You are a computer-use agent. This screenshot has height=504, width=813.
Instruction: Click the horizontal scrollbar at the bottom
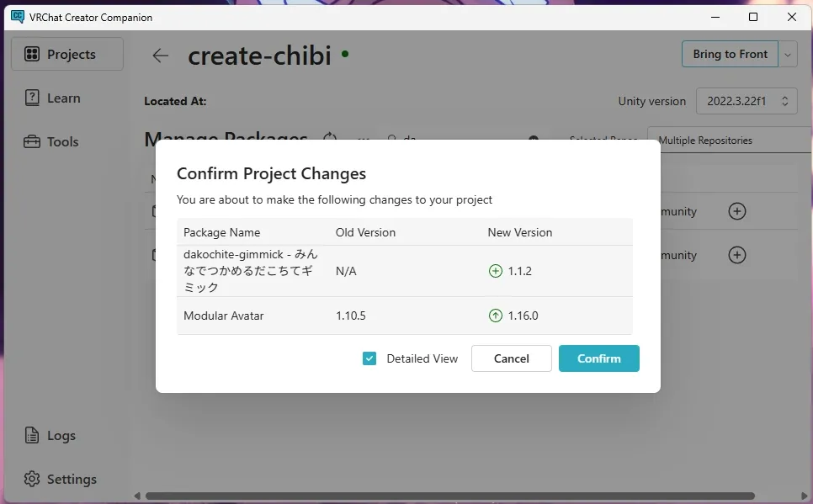tap(449, 496)
